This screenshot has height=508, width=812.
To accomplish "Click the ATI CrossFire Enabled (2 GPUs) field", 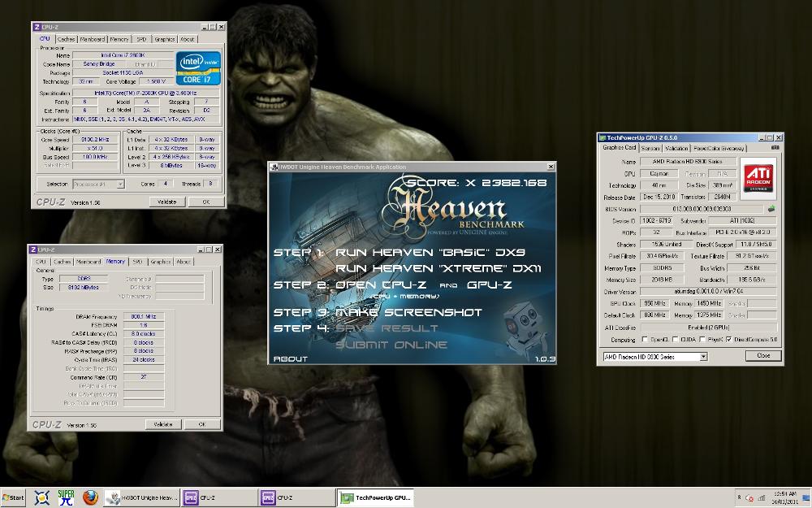I will coord(708,328).
